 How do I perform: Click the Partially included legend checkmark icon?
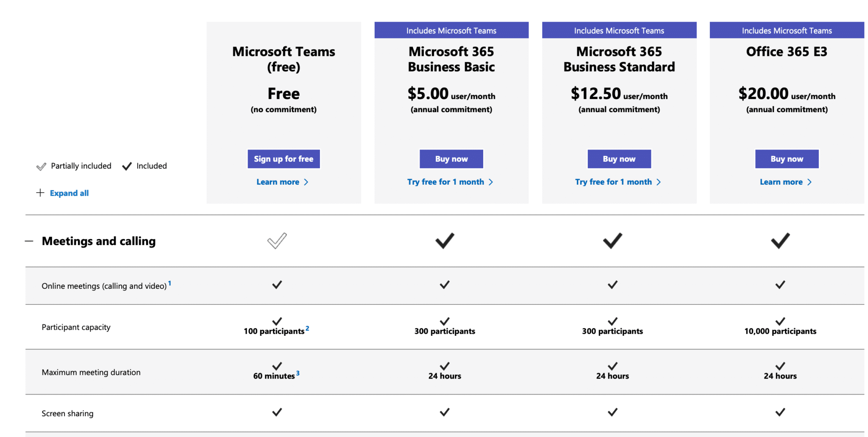point(41,166)
